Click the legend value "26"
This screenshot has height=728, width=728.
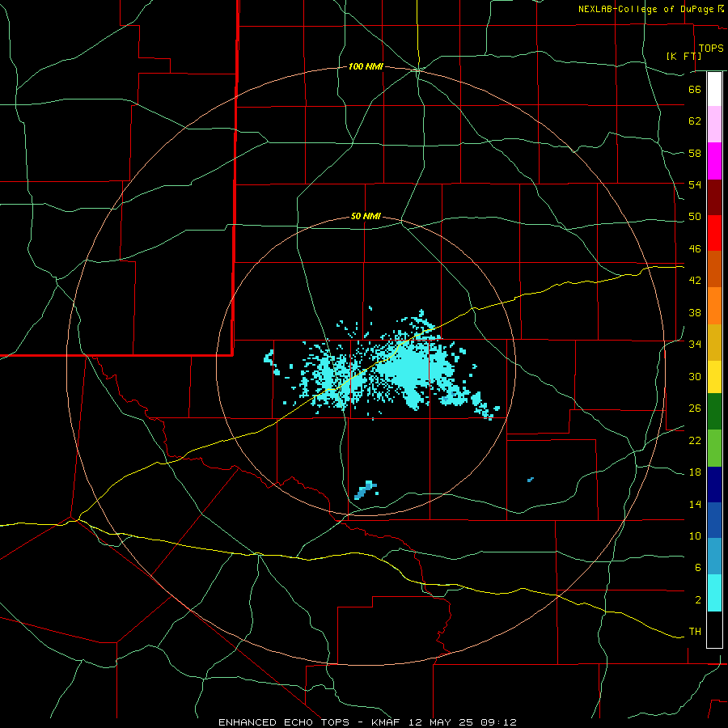click(x=695, y=408)
